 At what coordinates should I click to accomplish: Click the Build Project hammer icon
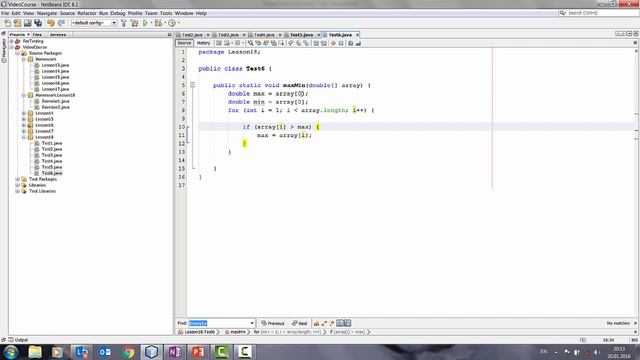124,23
